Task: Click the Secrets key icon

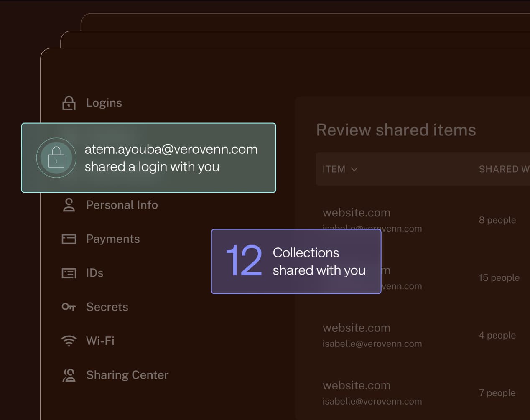Action: tap(69, 307)
